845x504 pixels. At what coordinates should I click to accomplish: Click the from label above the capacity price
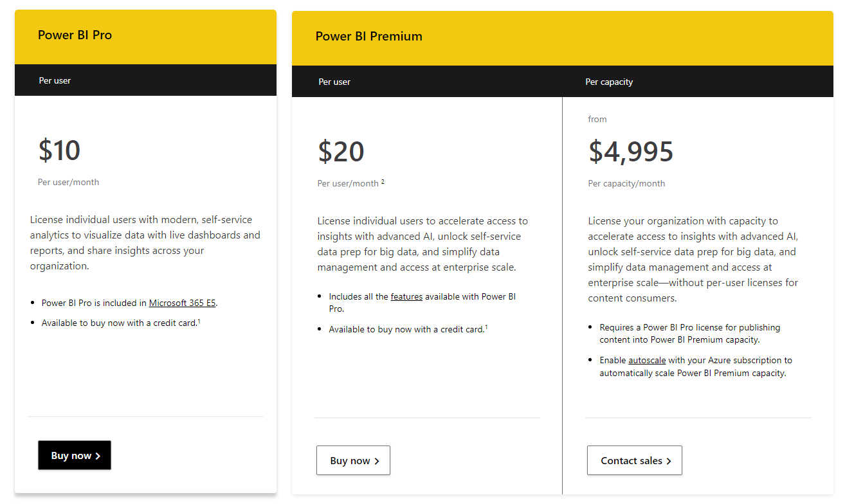click(597, 119)
